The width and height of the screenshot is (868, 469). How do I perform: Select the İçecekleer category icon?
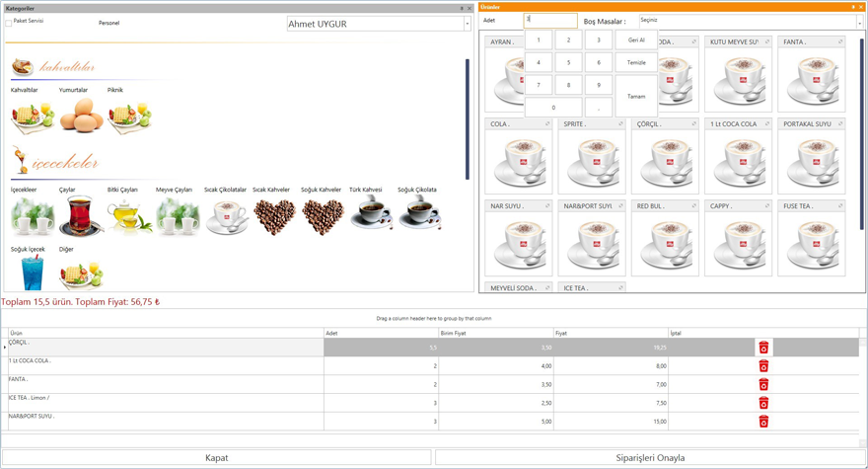(33, 216)
